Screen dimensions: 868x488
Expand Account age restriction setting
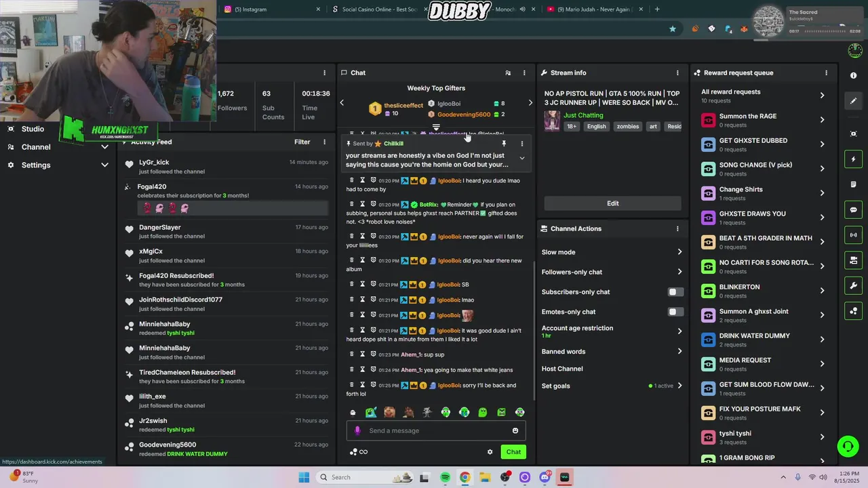[679, 331]
